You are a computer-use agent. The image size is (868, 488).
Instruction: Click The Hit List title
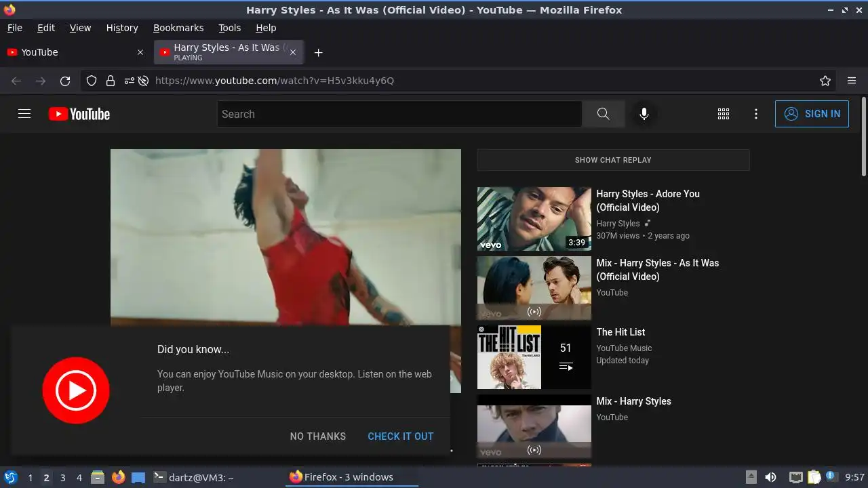(x=620, y=332)
